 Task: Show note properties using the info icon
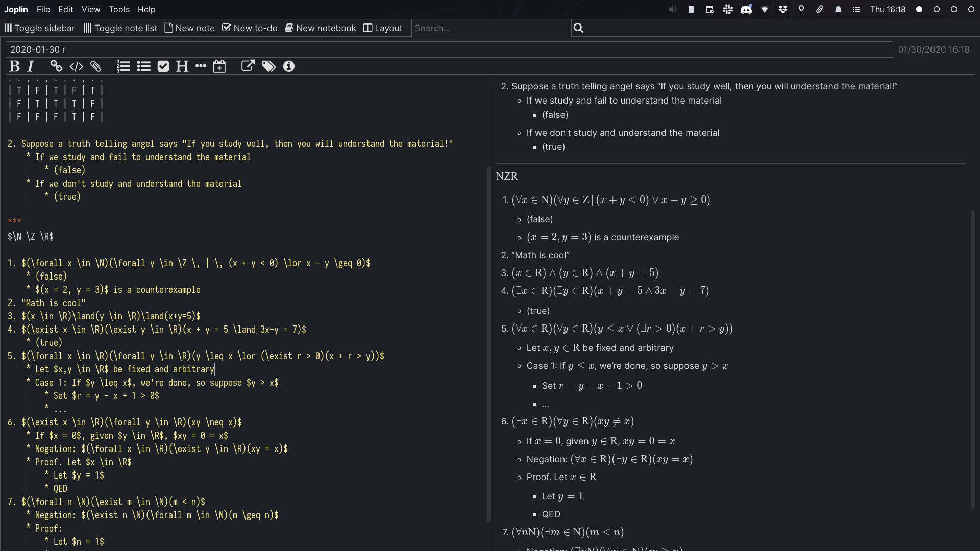[289, 66]
